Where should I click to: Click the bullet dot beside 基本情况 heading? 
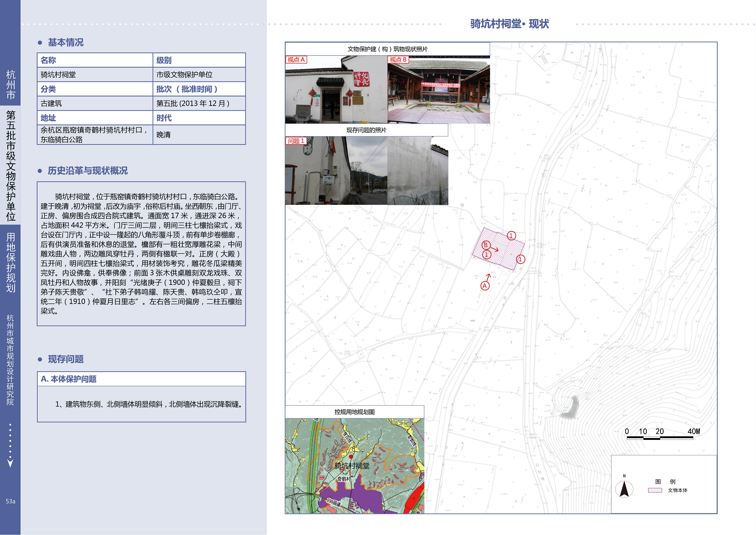click(x=40, y=43)
